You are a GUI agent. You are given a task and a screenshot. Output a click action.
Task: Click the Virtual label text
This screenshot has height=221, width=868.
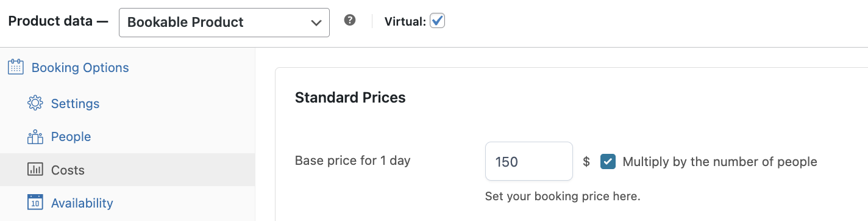pyautogui.click(x=405, y=21)
